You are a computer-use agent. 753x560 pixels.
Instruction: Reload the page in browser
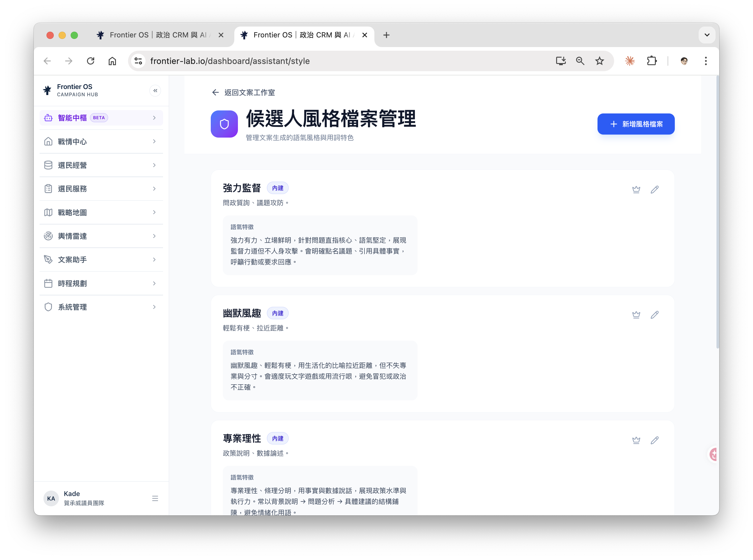click(90, 61)
